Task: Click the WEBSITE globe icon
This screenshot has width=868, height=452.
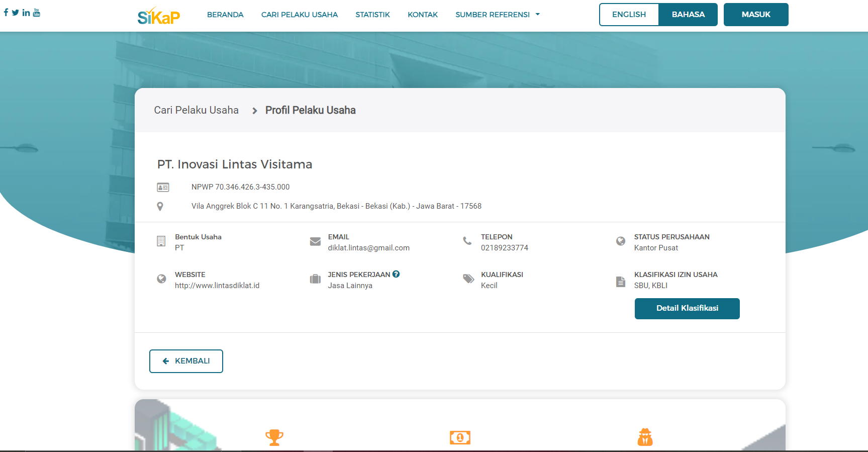Action: (x=161, y=279)
